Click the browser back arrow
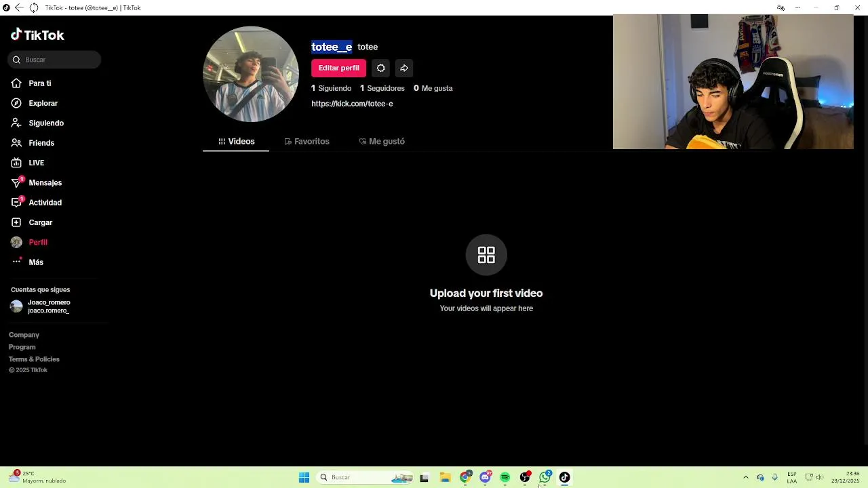 coord(19,7)
